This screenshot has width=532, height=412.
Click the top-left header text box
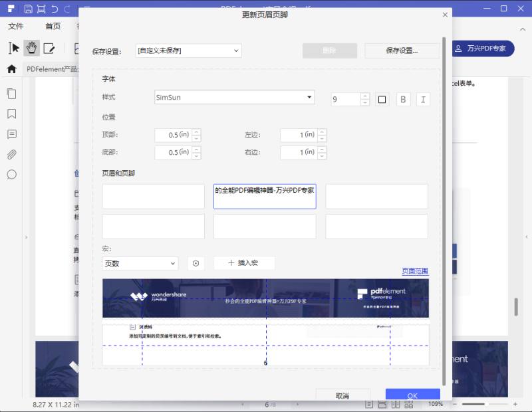pos(153,197)
